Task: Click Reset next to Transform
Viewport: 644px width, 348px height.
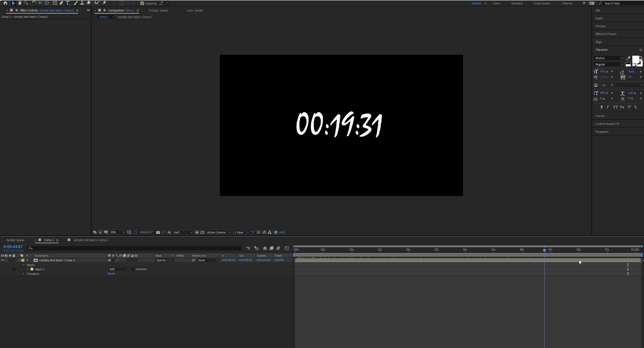Action: (111, 274)
